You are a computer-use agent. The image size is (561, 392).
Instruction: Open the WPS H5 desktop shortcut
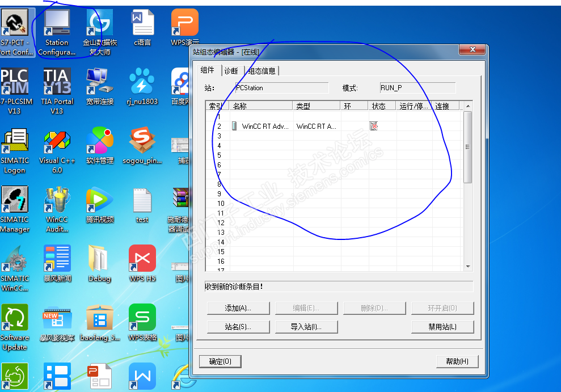(142, 264)
